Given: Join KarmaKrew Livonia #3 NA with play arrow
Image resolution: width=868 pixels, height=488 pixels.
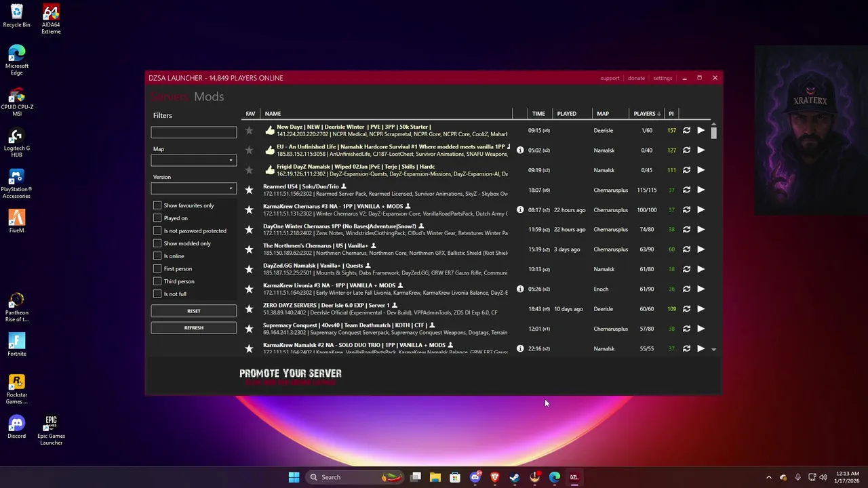Looking at the screenshot, I should (x=701, y=289).
